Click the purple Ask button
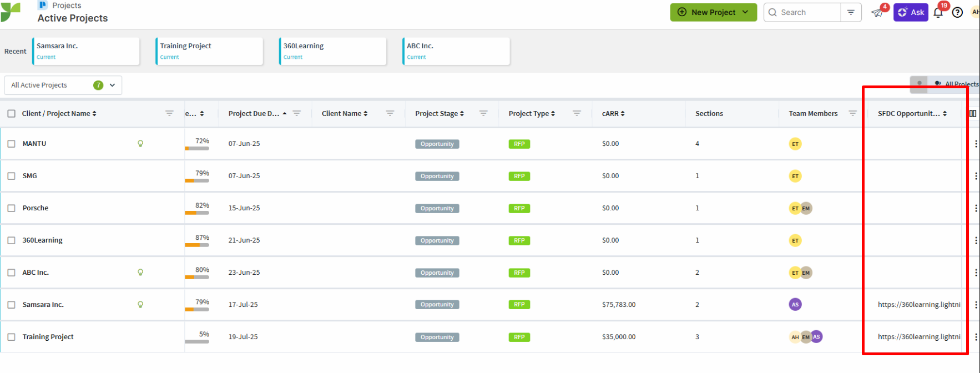 pyautogui.click(x=911, y=12)
